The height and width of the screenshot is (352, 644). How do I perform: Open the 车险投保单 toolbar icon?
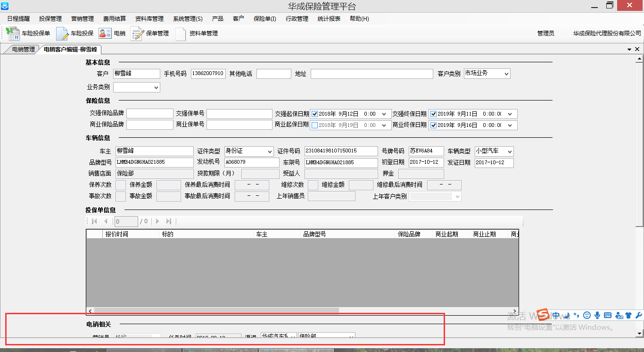pos(12,34)
